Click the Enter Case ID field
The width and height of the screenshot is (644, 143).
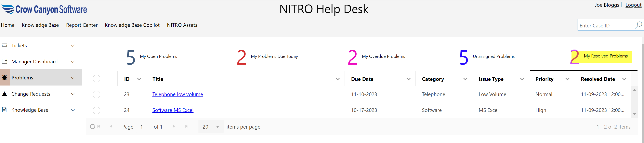point(605,26)
